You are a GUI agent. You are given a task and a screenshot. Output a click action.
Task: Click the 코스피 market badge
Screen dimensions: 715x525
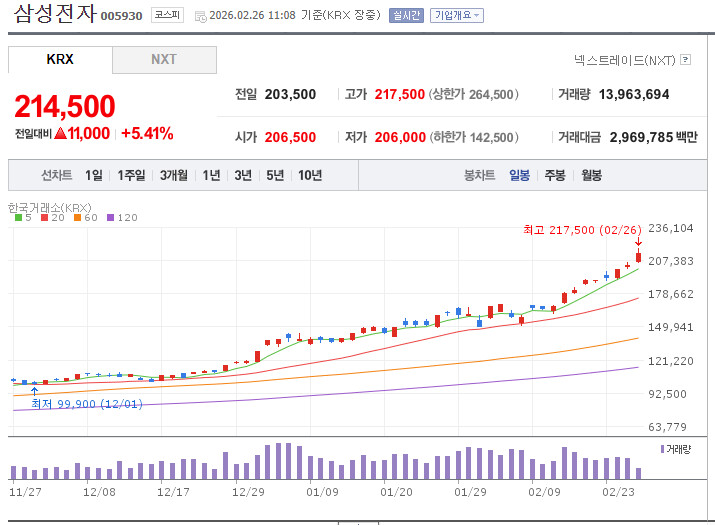166,16
